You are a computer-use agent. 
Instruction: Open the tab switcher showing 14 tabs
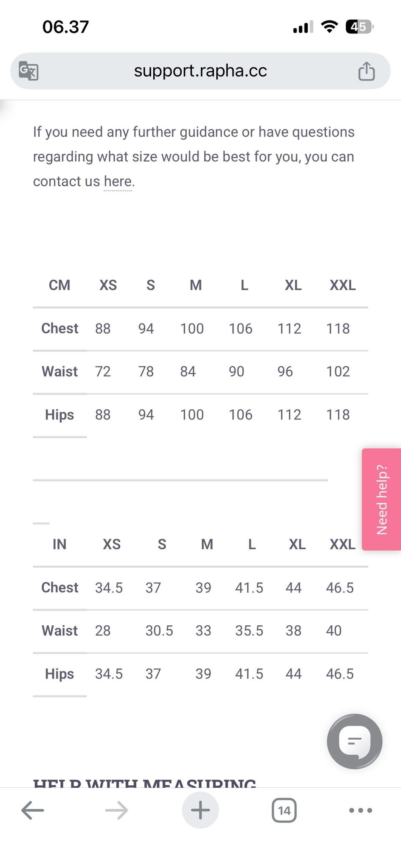point(284,810)
